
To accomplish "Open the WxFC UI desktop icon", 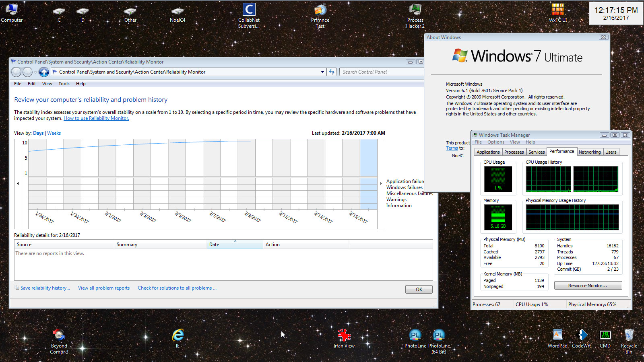I will [x=557, y=13].
